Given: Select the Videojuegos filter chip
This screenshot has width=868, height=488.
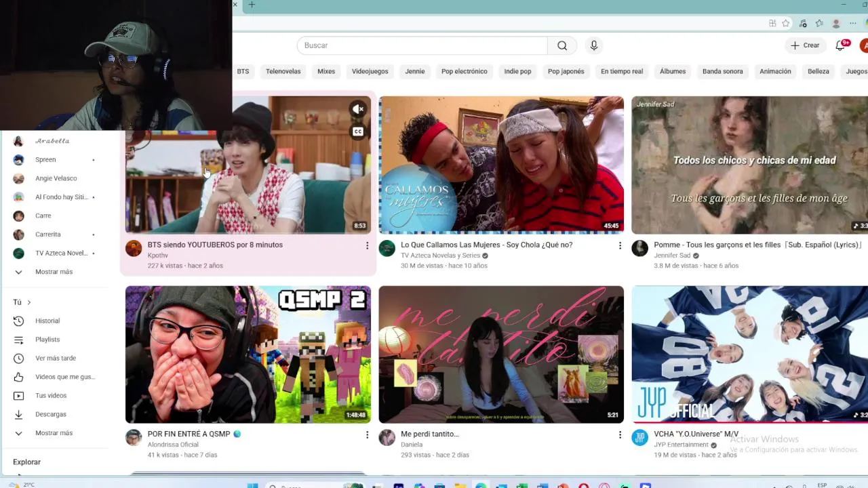Looking at the screenshot, I should click(x=370, y=71).
